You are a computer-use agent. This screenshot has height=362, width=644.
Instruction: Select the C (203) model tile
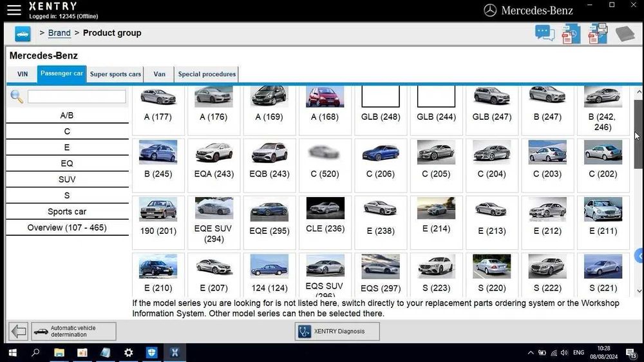click(x=547, y=165)
